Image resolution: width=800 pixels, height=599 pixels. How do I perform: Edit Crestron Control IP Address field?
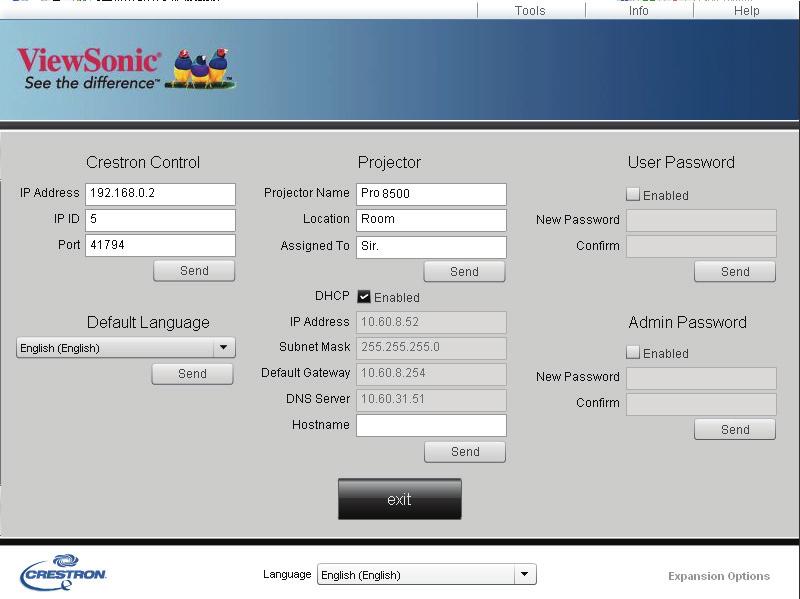[160, 194]
